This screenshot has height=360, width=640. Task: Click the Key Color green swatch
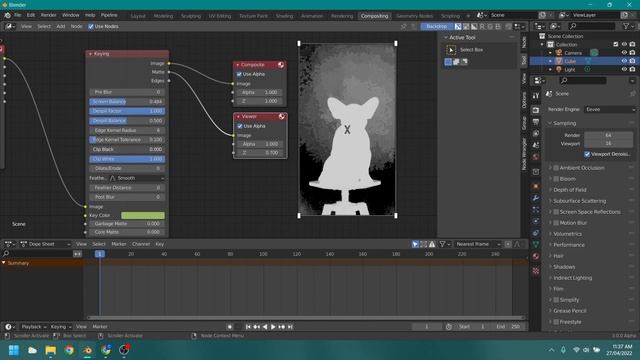(143, 216)
